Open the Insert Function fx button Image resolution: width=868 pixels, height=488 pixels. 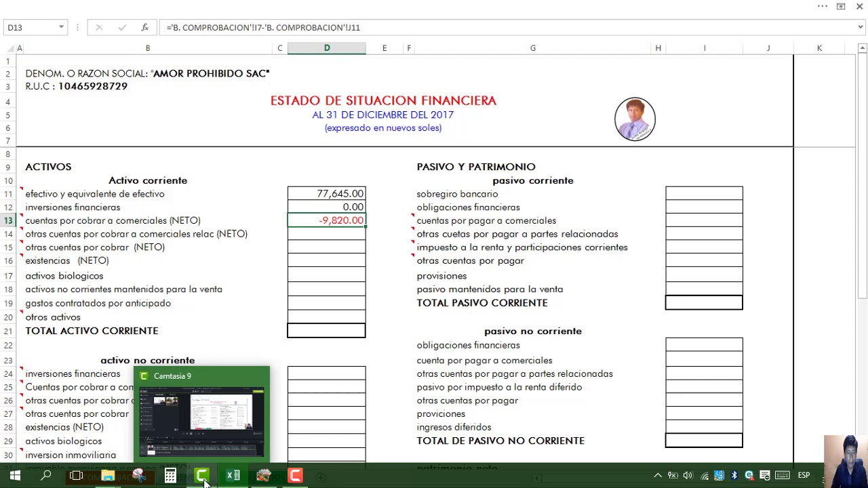click(145, 28)
